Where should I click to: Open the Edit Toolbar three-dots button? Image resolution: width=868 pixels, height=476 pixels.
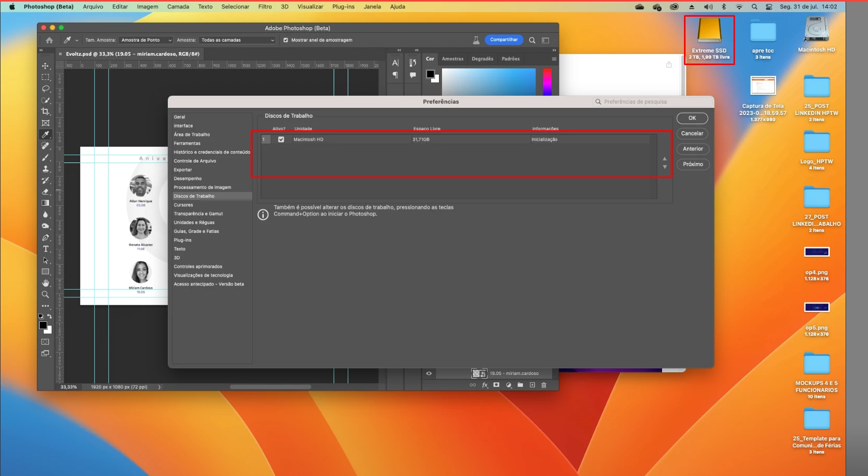pos(45,306)
